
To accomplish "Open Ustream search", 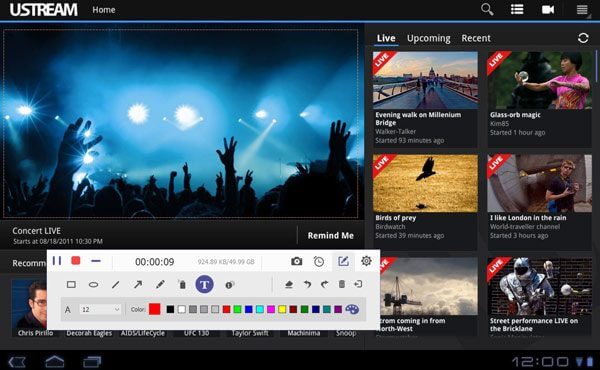I will [x=487, y=9].
